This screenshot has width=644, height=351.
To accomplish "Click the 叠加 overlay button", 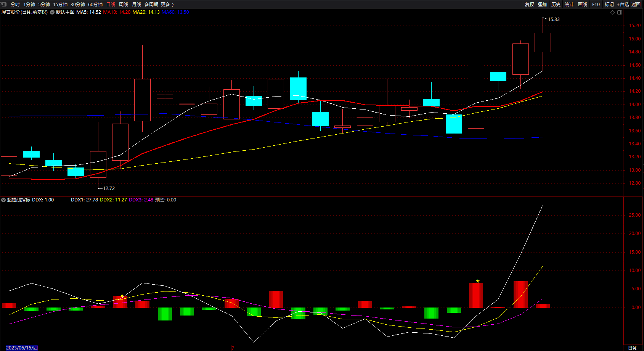I will pyautogui.click(x=543, y=5).
